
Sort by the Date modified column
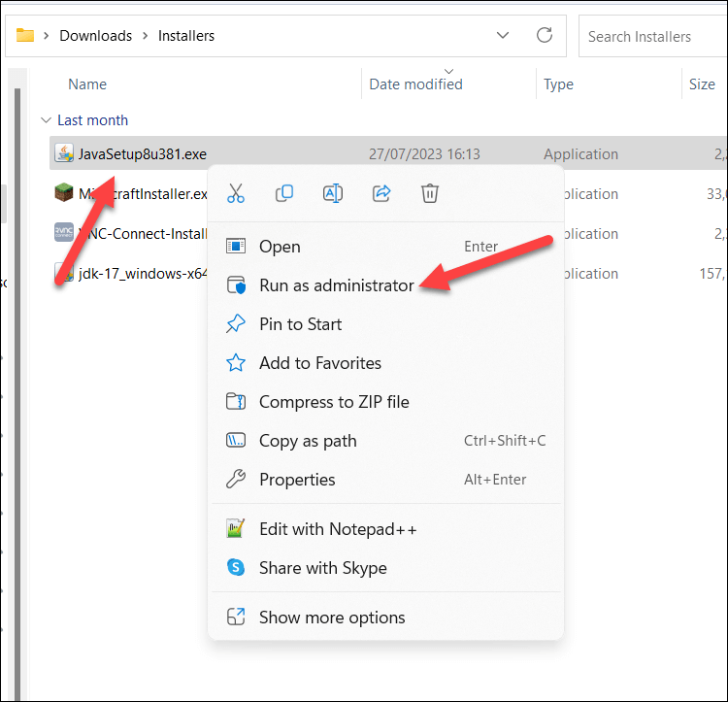(x=415, y=84)
